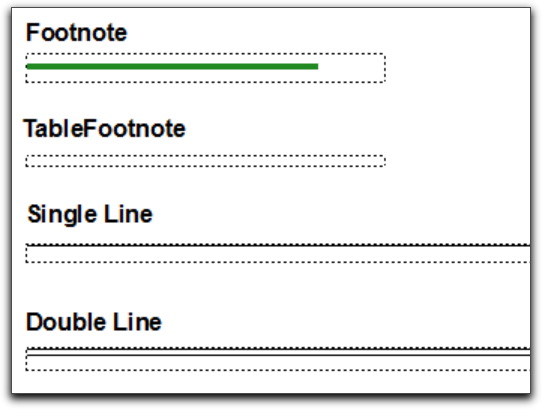542x409 pixels.
Task: Select the empty dotted TableFootnote frame
Action: tap(205, 161)
